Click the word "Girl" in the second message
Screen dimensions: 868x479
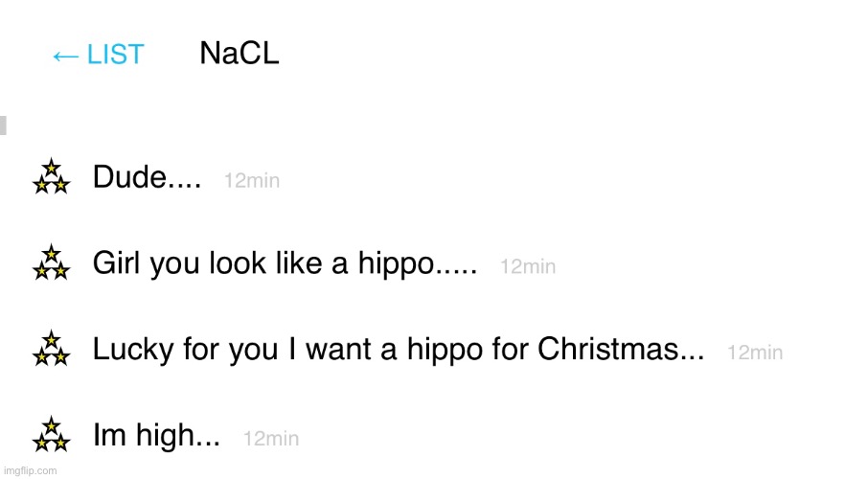pyautogui.click(x=114, y=264)
